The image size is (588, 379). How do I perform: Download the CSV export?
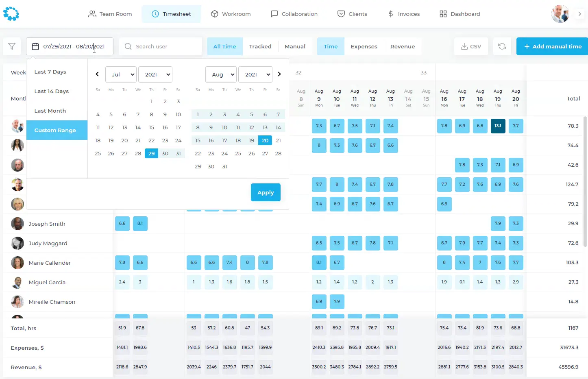click(471, 46)
